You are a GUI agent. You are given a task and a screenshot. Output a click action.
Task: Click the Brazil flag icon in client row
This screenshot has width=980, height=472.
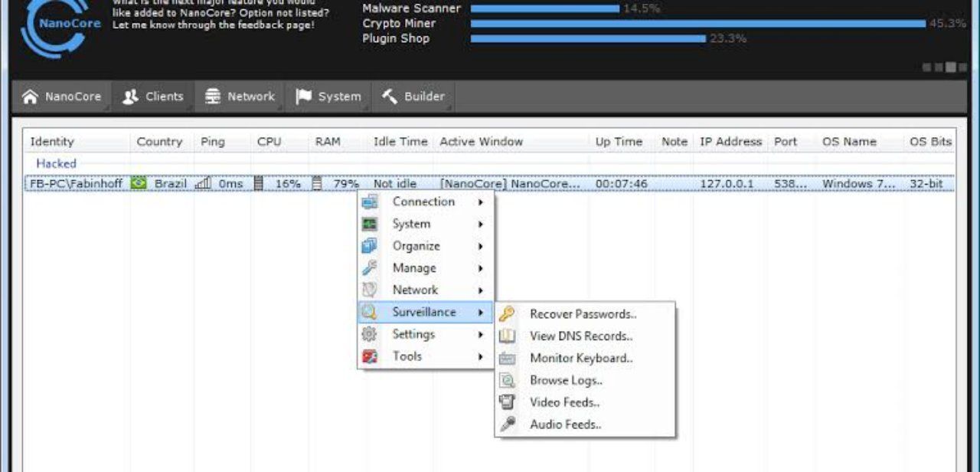pos(139,184)
